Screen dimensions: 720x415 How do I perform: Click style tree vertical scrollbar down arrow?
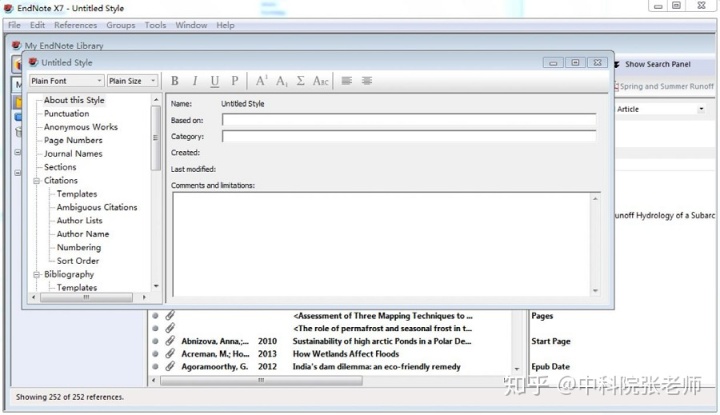156,286
